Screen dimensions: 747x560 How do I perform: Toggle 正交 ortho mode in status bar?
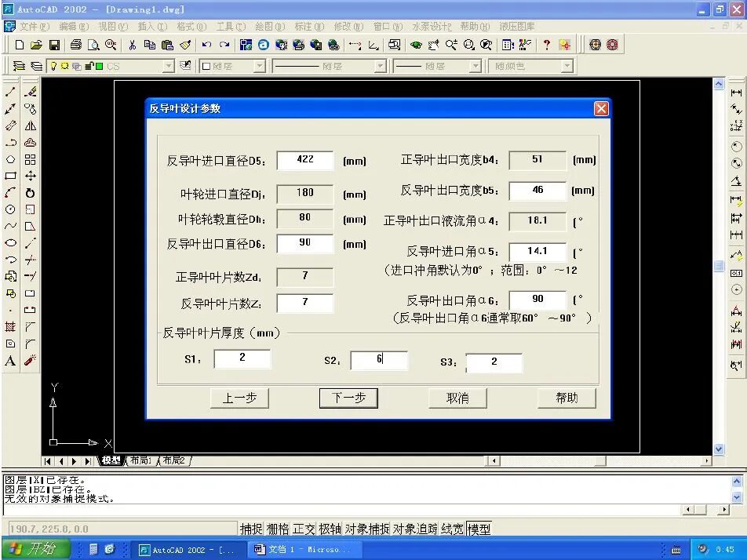pos(304,529)
